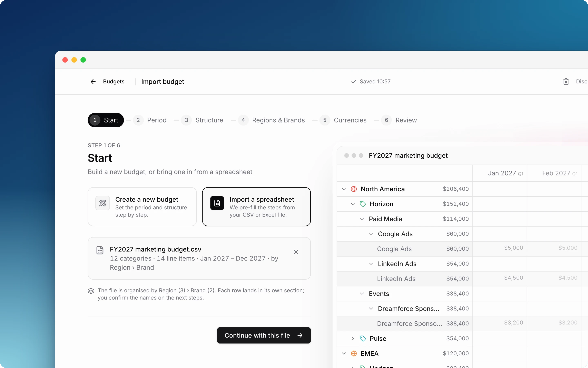Viewport: 588px width, 368px height.
Task: Click the back arrow beside Budgets
Action: [x=93, y=82]
